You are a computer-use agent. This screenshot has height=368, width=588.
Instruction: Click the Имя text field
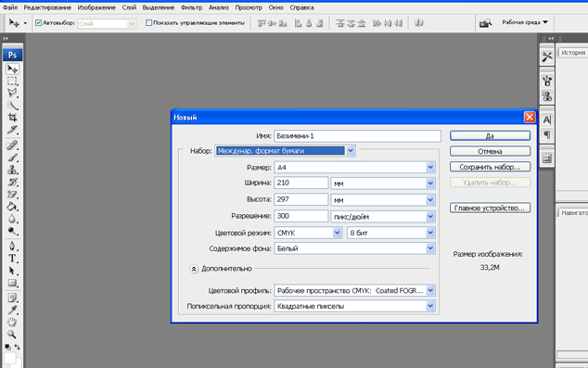click(x=357, y=136)
